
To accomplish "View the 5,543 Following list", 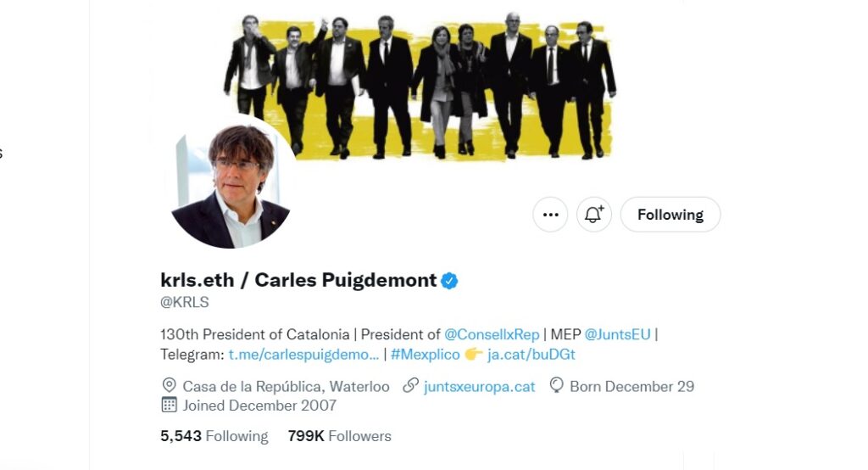I will [214, 436].
